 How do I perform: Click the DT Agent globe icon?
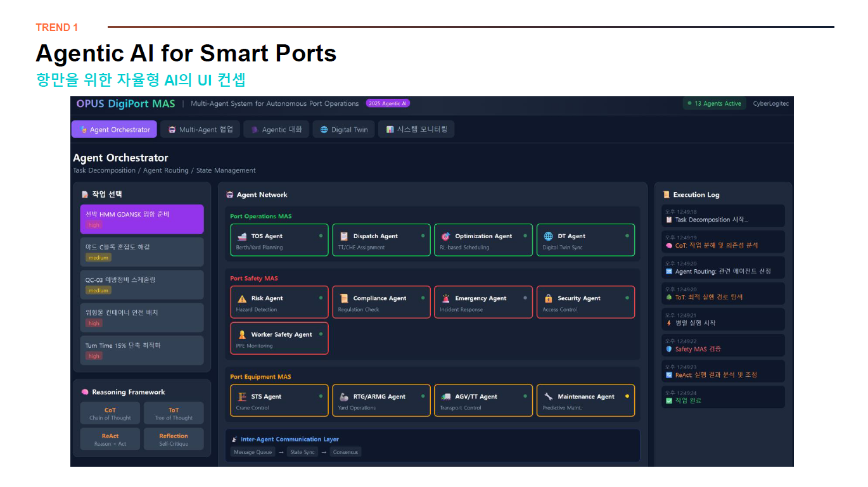point(549,236)
